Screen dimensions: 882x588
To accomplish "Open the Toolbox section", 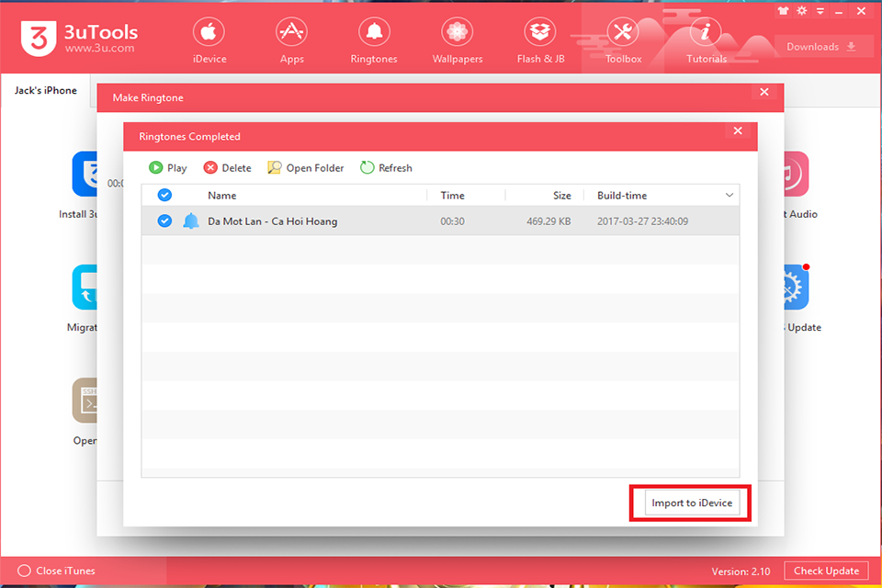I will [x=623, y=40].
